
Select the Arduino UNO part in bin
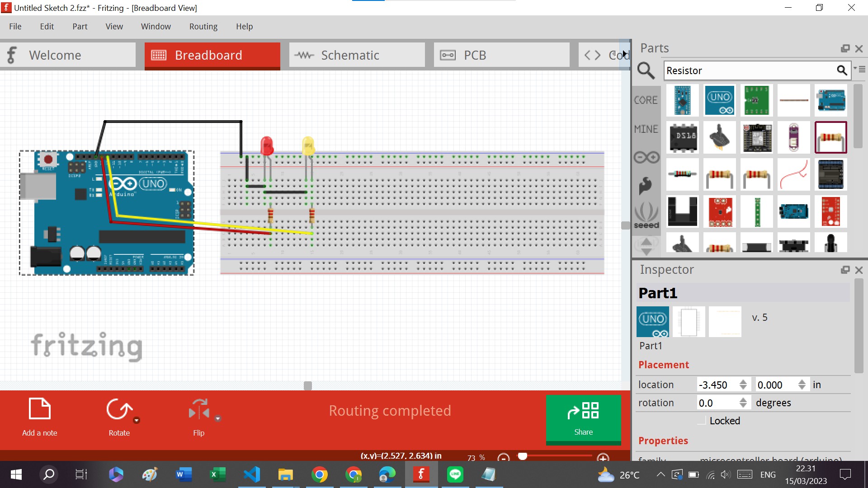720,100
